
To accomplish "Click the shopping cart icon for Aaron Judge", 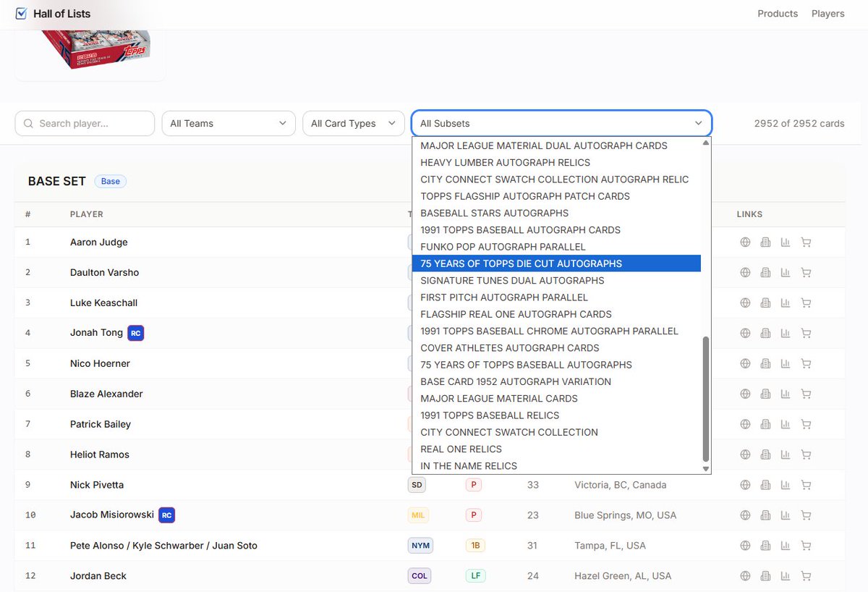I will tap(806, 242).
